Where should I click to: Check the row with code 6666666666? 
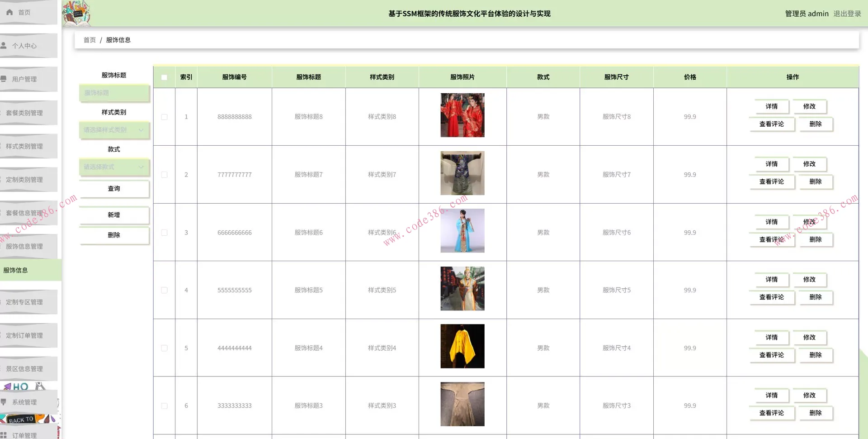coord(164,233)
